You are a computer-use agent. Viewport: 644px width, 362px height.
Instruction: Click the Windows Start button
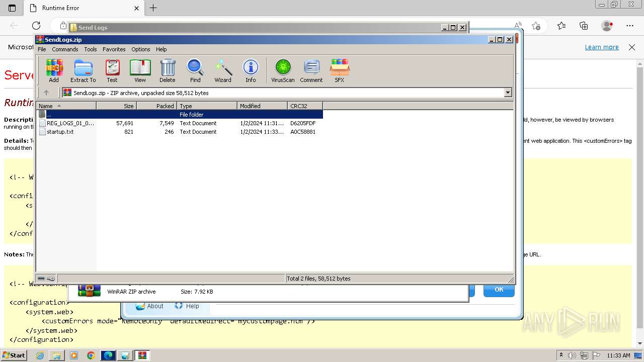[x=14, y=355]
